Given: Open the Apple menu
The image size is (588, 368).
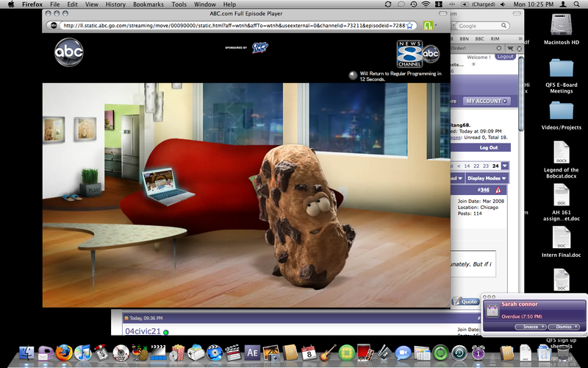Looking at the screenshot, I should (x=11, y=4).
